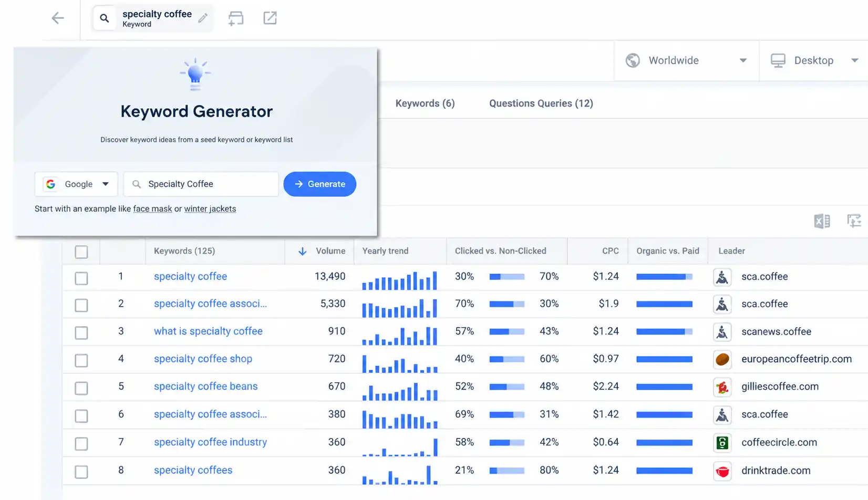
Task: Click the scanews.coffee favicon
Action: (x=722, y=332)
